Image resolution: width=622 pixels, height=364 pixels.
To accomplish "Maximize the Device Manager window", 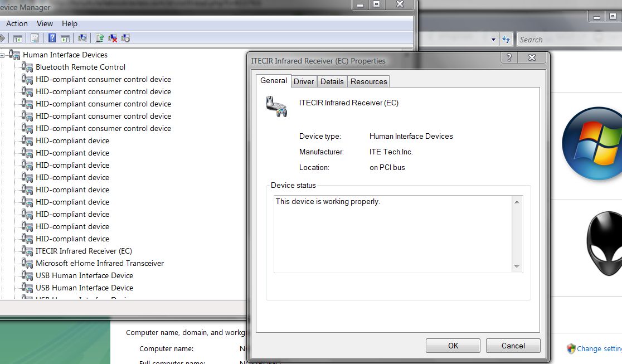I will click(x=376, y=4).
